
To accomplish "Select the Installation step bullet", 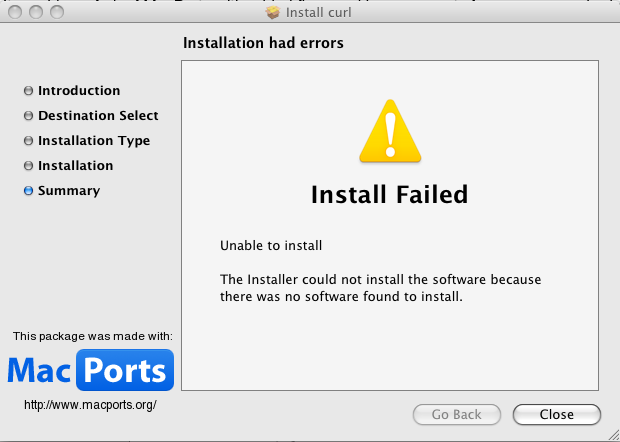I will [x=28, y=165].
